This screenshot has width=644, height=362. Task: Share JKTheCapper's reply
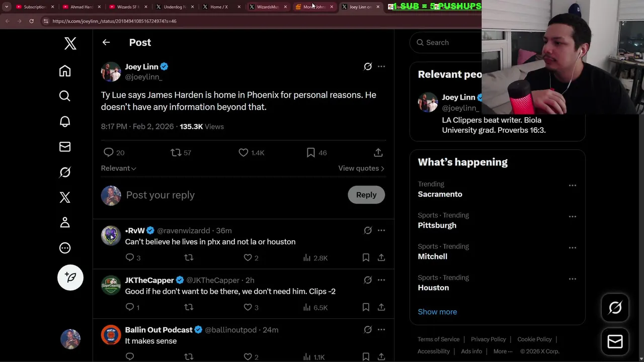(x=381, y=307)
